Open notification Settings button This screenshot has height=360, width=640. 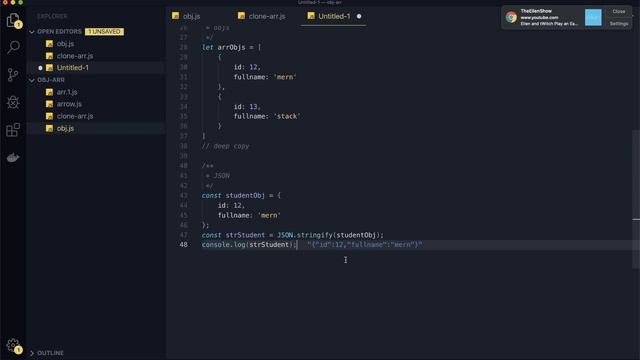tap(619, 24)
